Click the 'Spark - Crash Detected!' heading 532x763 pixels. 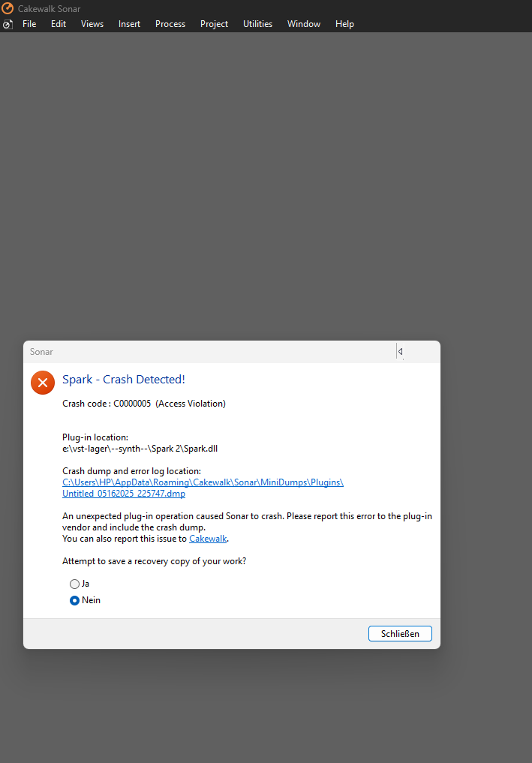click(x=124, y=380)
